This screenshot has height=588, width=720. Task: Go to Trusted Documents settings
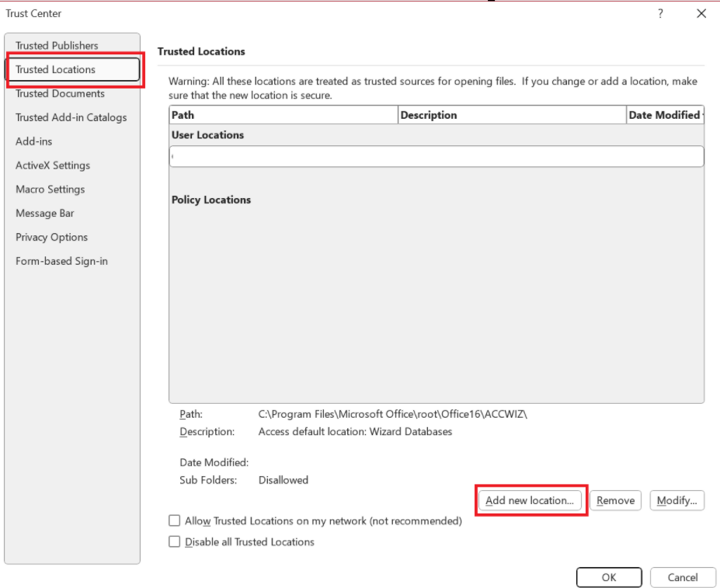(x=60, y=93)
